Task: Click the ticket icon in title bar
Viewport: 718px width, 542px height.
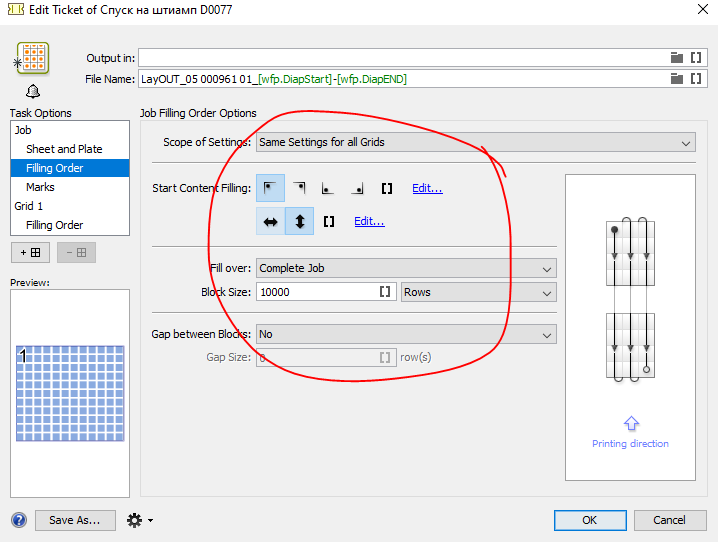Action: click(x=16, y=9)
